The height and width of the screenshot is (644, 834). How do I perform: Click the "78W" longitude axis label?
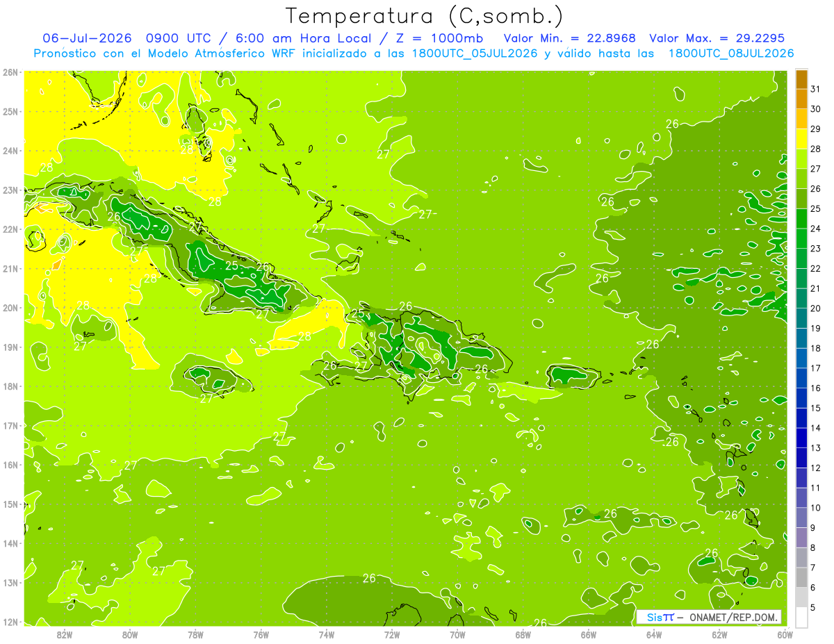point(195,634)
